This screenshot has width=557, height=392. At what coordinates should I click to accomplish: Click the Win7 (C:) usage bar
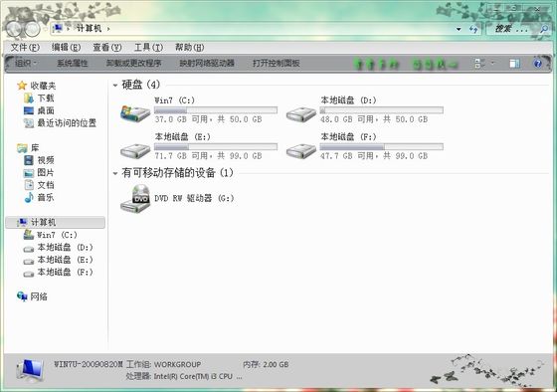pos(216,109)
